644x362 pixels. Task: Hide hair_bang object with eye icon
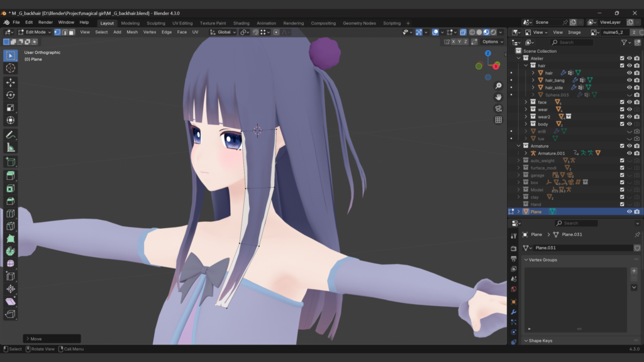pyautogui.click(x=629, y=80)
